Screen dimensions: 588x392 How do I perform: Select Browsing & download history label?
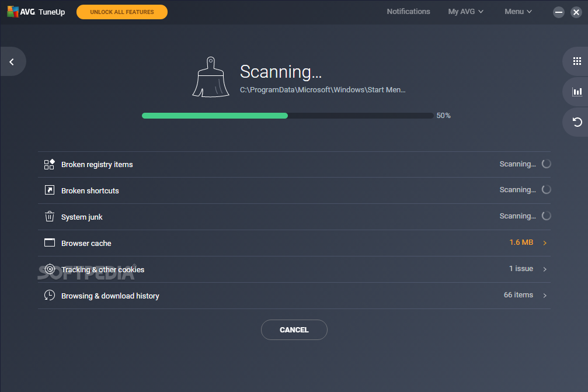tap(110, 296)
